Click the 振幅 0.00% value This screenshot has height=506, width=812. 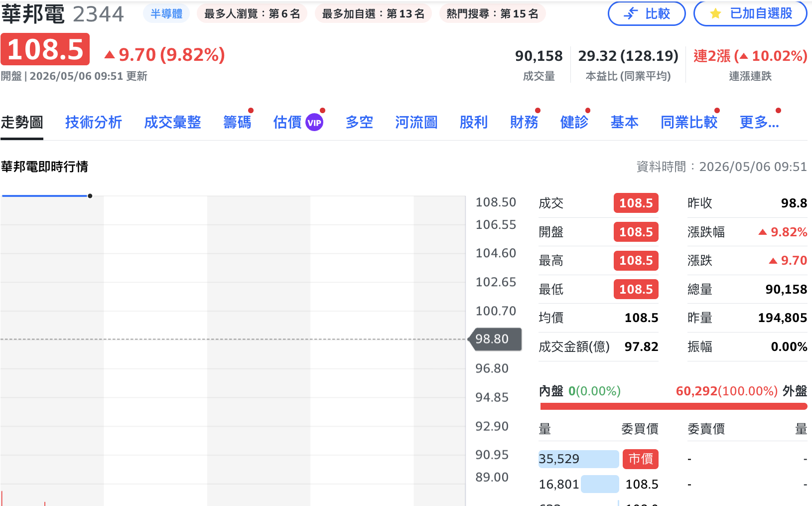click(x=789, y=346)
